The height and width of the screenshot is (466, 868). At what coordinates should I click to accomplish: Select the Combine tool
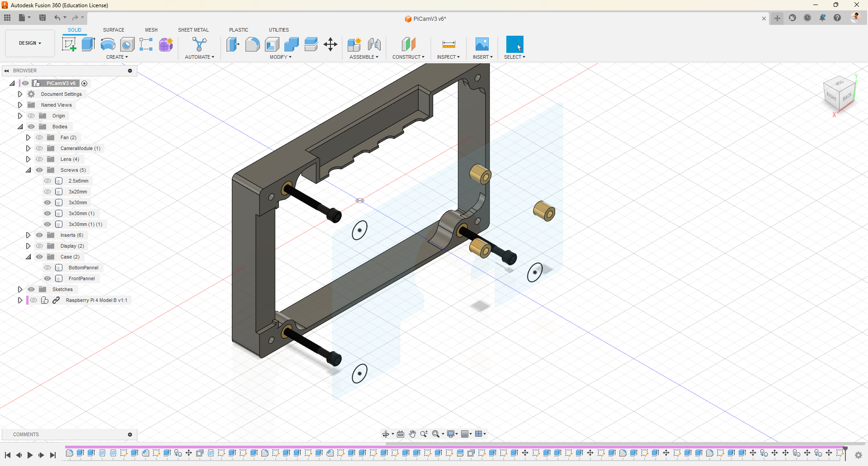(292, 44)
